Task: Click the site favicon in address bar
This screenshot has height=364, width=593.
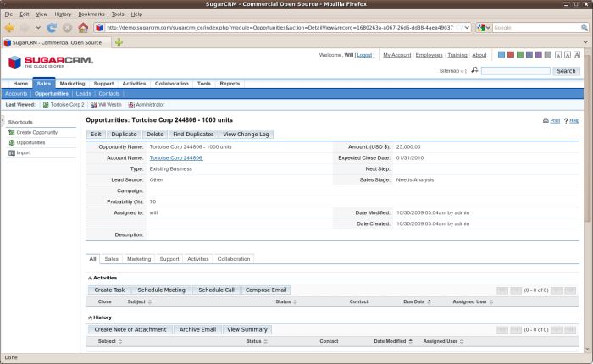Action: (99, 28)
